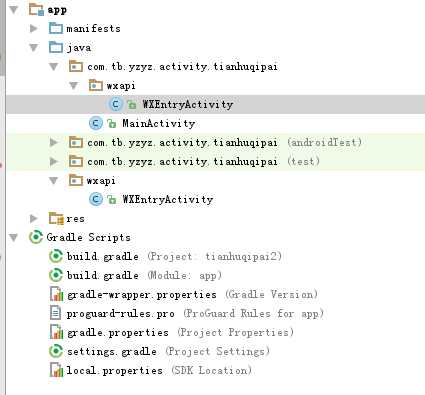
Task: Collapse the app module node
Action: pyautogui.click(x=13, y=10)
